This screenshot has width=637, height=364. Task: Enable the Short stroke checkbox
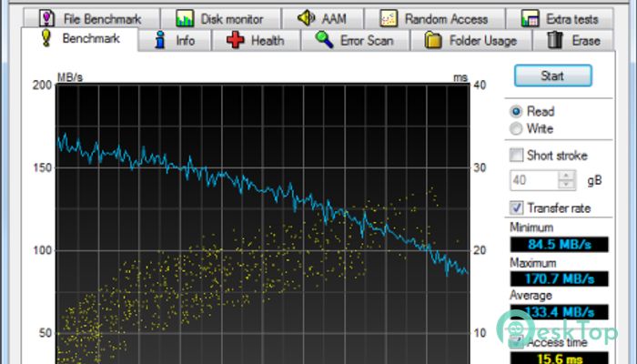pos(516,155)
